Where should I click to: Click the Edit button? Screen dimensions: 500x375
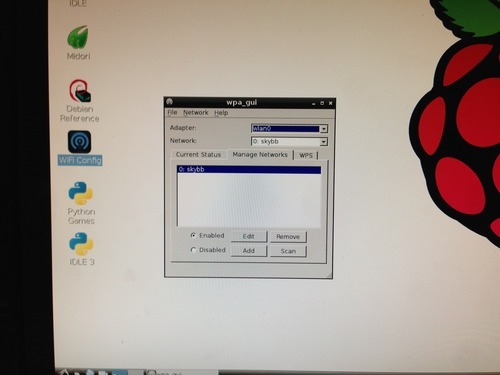[249, 236]
